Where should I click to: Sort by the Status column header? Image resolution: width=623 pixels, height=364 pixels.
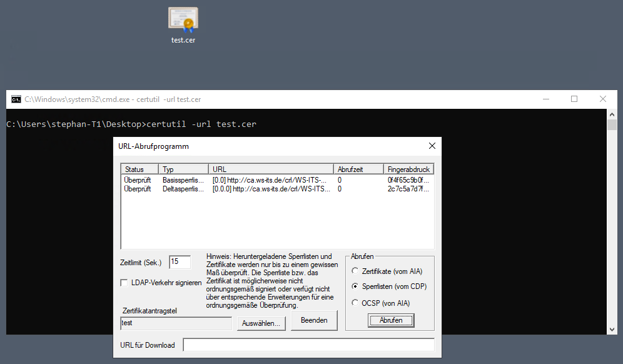pyautogui.click(x=139, y=169)
